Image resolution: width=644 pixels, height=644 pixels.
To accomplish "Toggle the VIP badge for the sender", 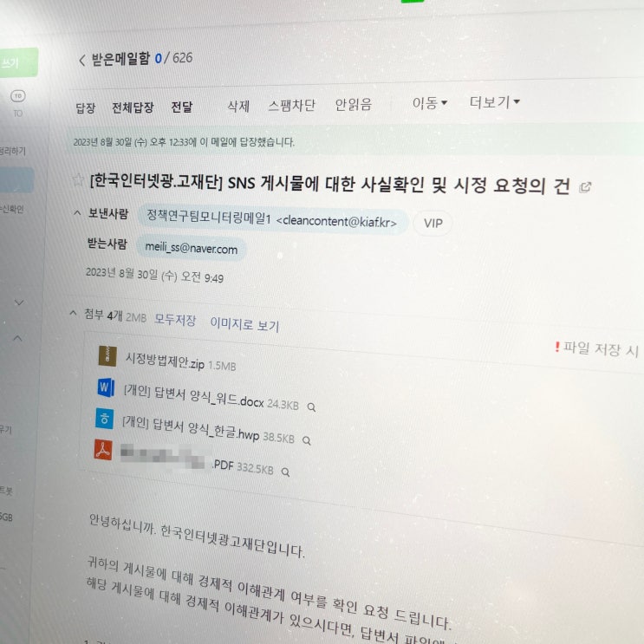I will coord(433,224).
